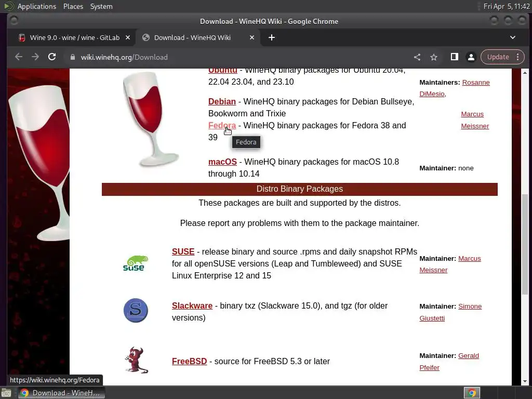Open the Chrome profile avatar
Screen dimensions: 532x399
click(471, 57)
